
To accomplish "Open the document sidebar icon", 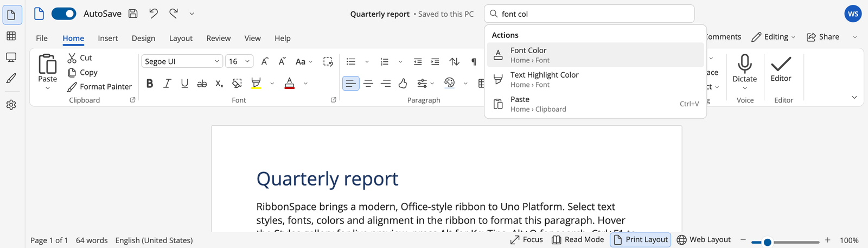I will click(12, 15).
